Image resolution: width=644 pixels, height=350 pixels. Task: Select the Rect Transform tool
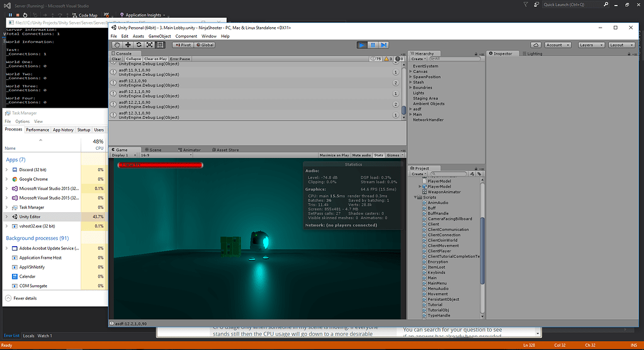[x=160, y=45]
